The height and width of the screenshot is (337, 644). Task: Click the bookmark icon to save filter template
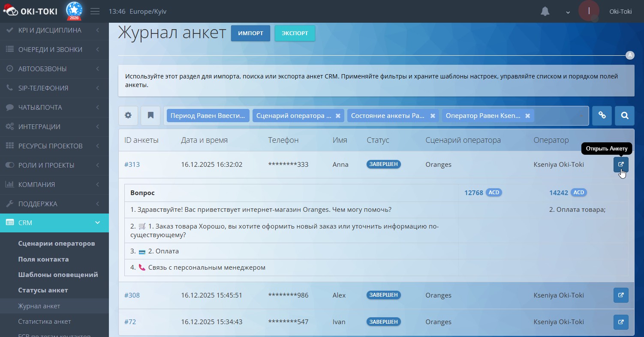click(150, 115)
